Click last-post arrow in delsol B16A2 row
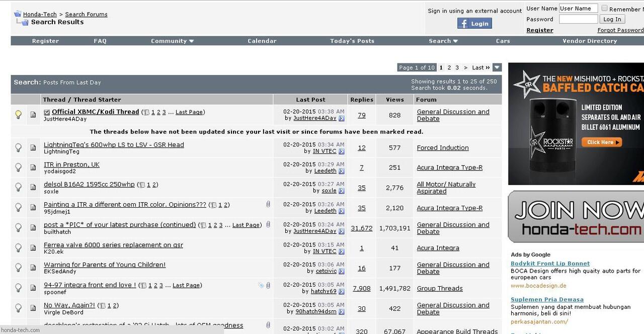The image size is (644, 334). [342, 191]
